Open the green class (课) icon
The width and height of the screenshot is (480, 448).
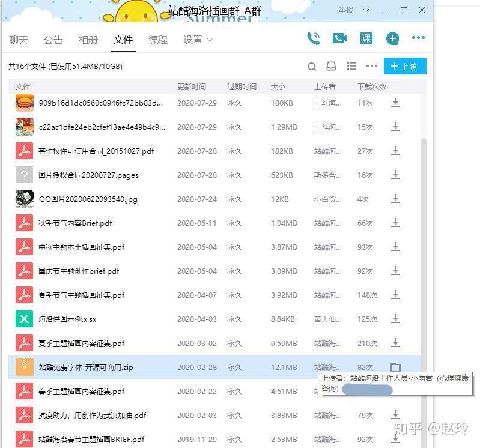click(x=366, y=38)
